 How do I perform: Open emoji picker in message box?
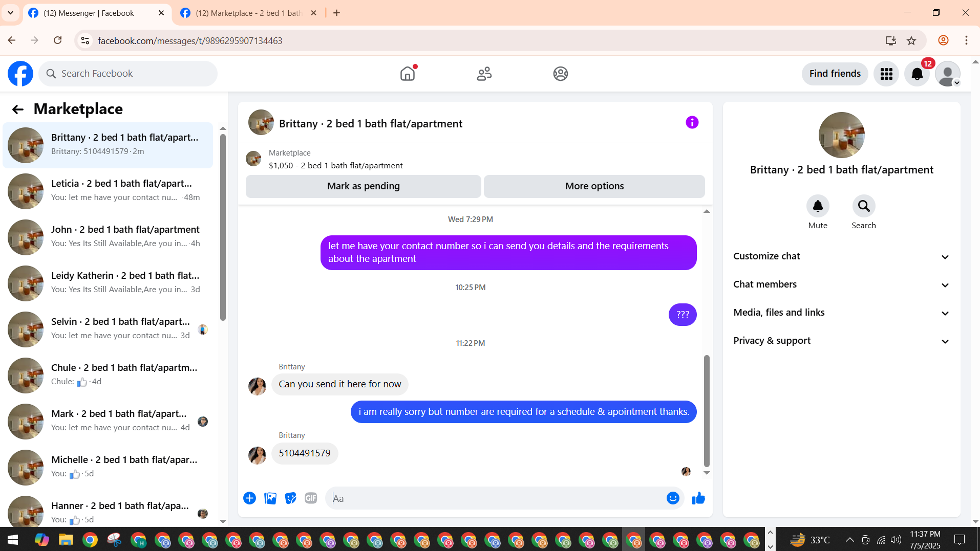(x=673, y=498)
